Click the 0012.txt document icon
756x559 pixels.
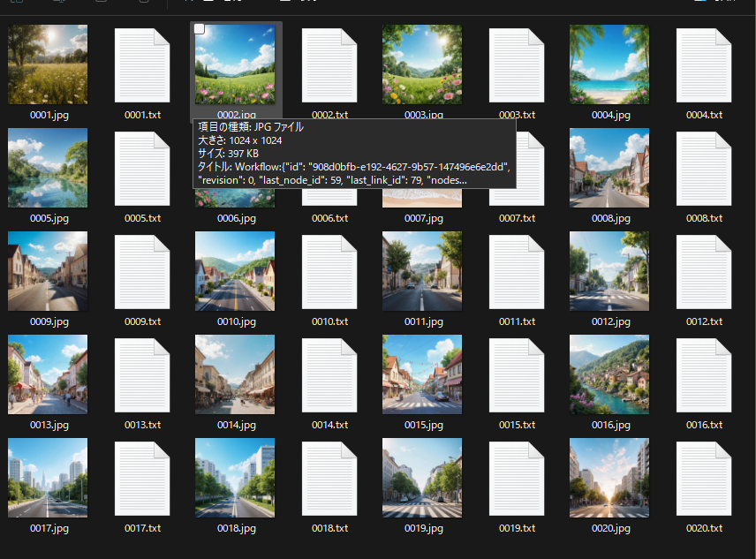tap(704, 272)
